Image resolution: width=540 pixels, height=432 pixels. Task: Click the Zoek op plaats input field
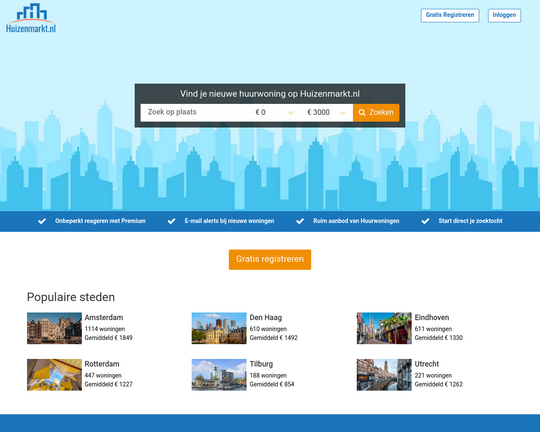[195, 112]
